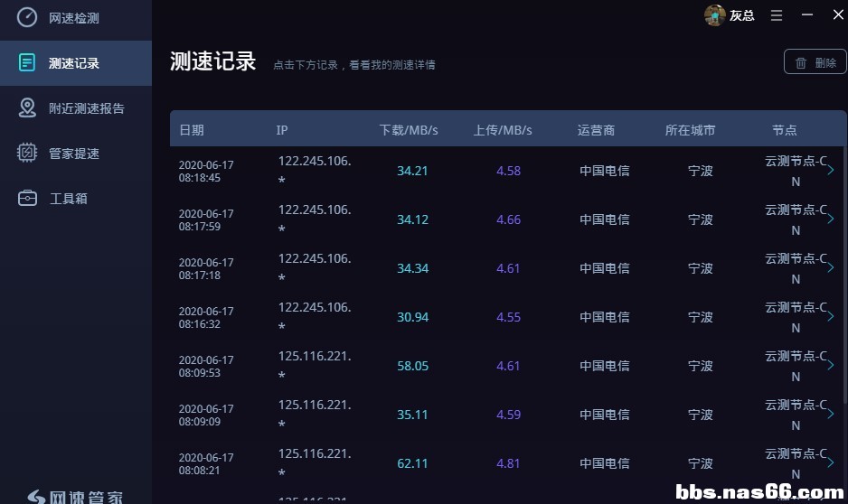Click download speed value 35.11
The height and width of the screenshot is (504, 848).
click(x=412, y=415)
